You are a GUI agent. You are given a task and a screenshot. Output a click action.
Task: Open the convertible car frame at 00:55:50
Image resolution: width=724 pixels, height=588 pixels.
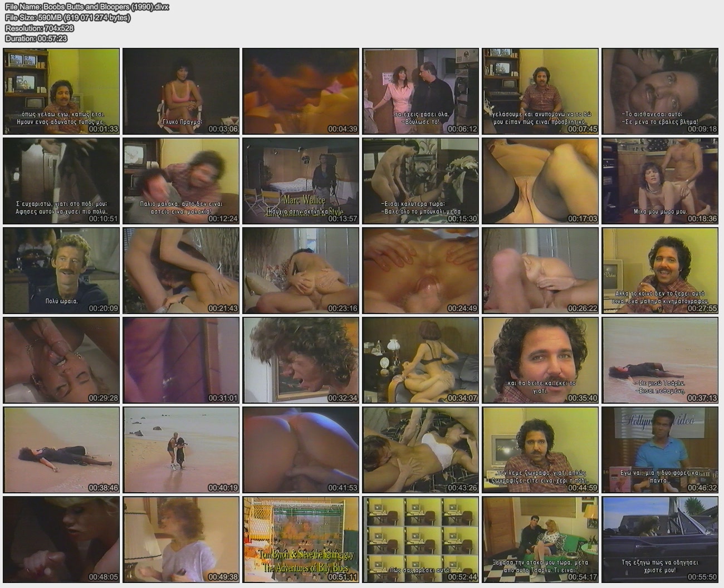[660, 540]
